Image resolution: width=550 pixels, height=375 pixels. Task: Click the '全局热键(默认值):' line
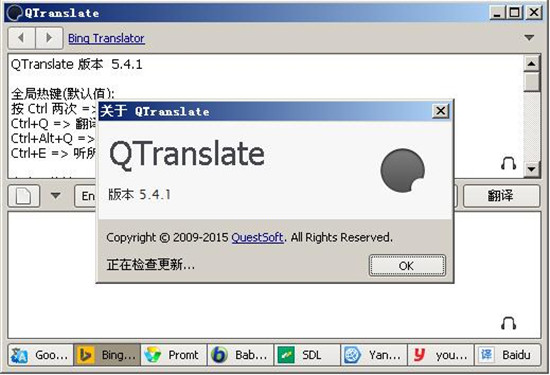pyautogui.click(x=62, y=94)
